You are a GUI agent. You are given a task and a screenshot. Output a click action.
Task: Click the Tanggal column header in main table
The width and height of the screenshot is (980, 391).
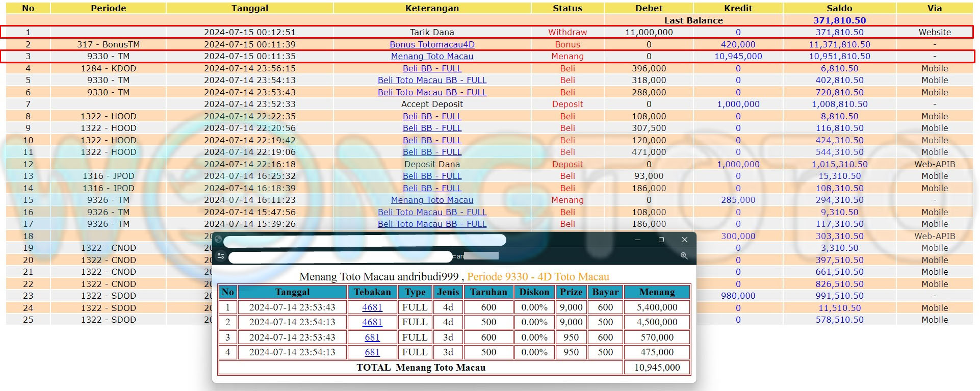click(x=249, y=8)
